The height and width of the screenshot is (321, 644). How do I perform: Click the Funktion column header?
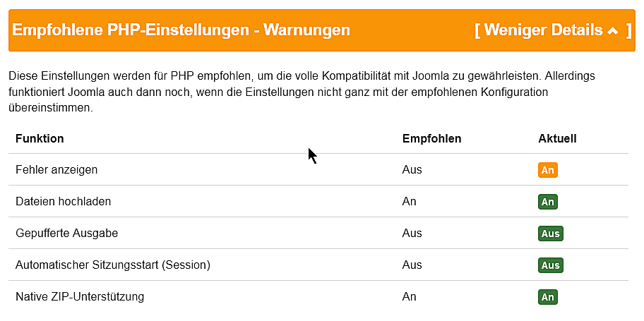pyautogui.click(x=40, y=138)
